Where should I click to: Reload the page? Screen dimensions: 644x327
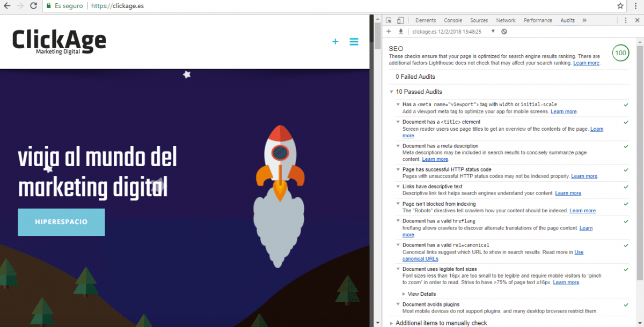(x=33, y=6)
